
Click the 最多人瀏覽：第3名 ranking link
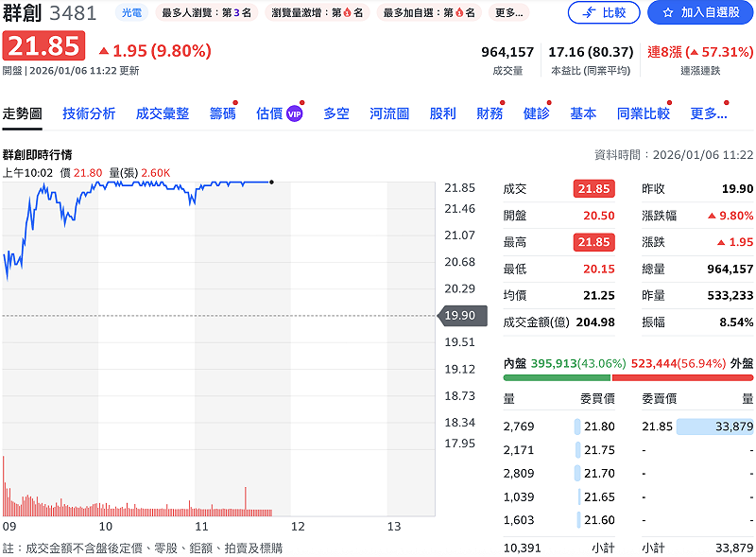pyautogui.click(x=208, y=13)
